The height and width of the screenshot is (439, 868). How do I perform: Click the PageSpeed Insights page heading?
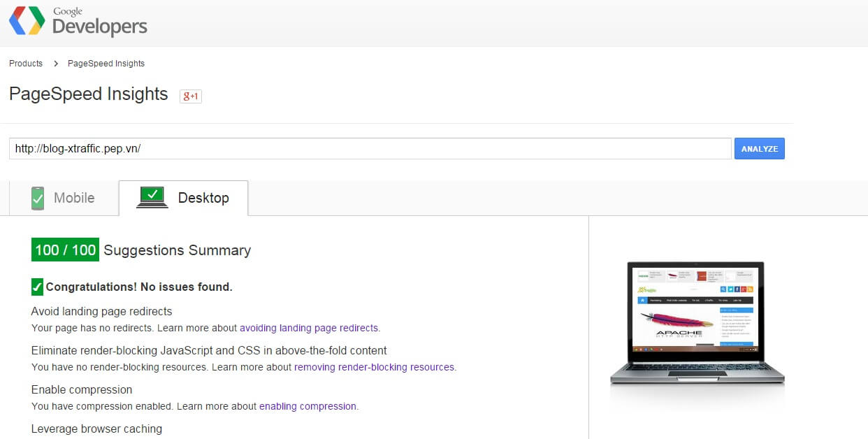coord(89,94)
